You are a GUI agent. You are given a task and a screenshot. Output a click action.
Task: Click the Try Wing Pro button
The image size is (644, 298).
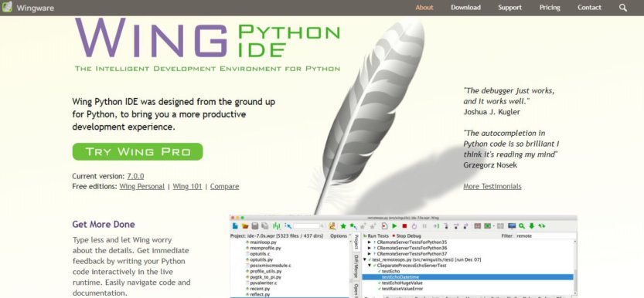(138, 151)
